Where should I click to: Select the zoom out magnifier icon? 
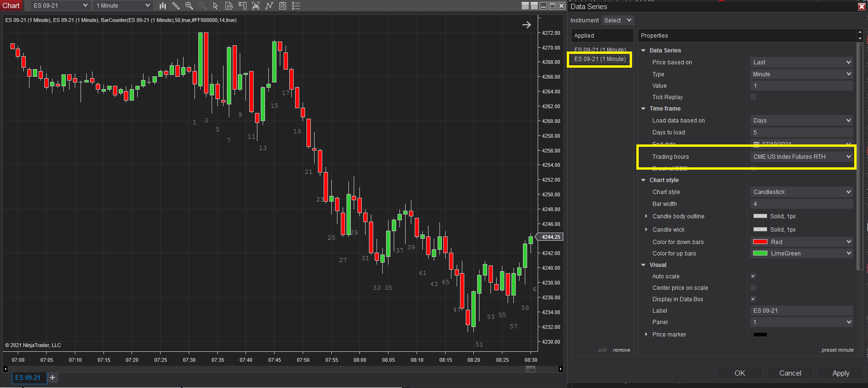click(x=203, y=6)
